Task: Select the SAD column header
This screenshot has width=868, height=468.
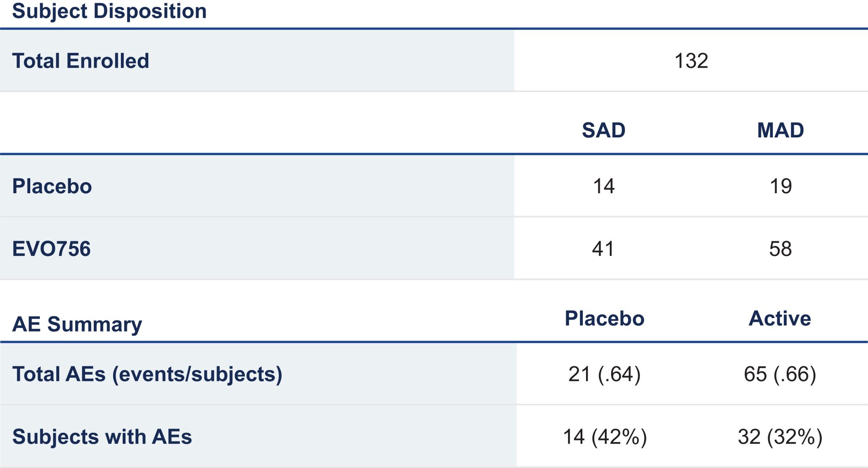Action: tap(603, 131)
